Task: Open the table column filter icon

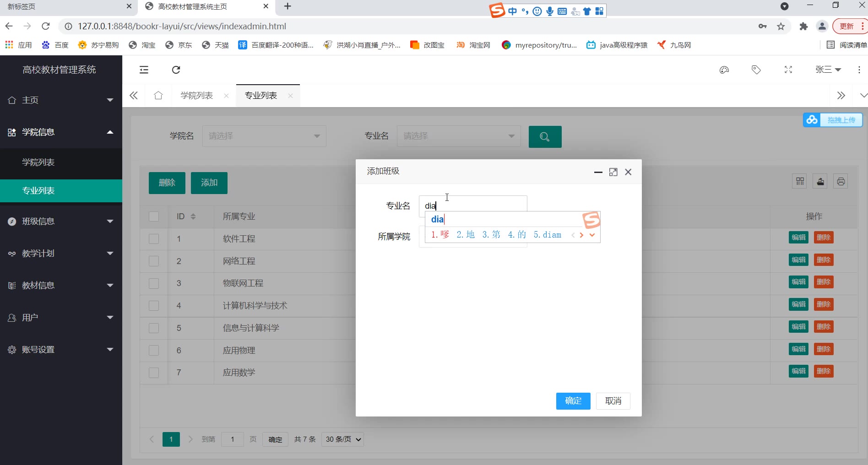Action: point(800,182)
